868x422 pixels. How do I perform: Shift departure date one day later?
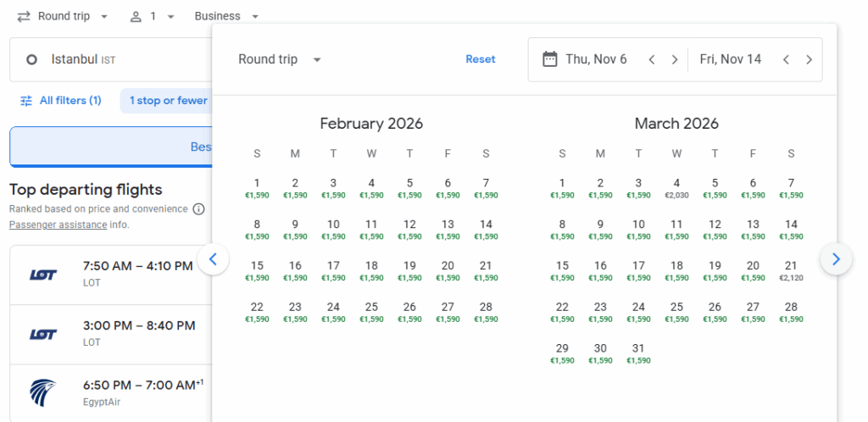(x=675, y=59)
